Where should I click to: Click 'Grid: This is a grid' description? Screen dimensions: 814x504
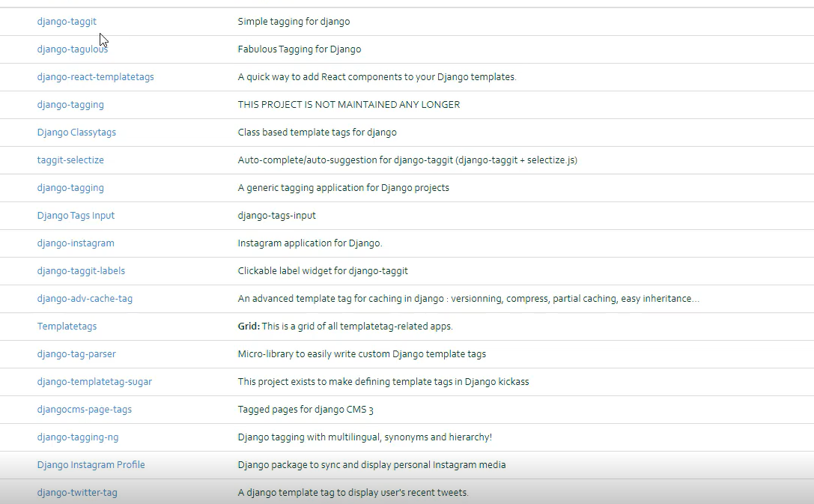click(x=345, y=327)
